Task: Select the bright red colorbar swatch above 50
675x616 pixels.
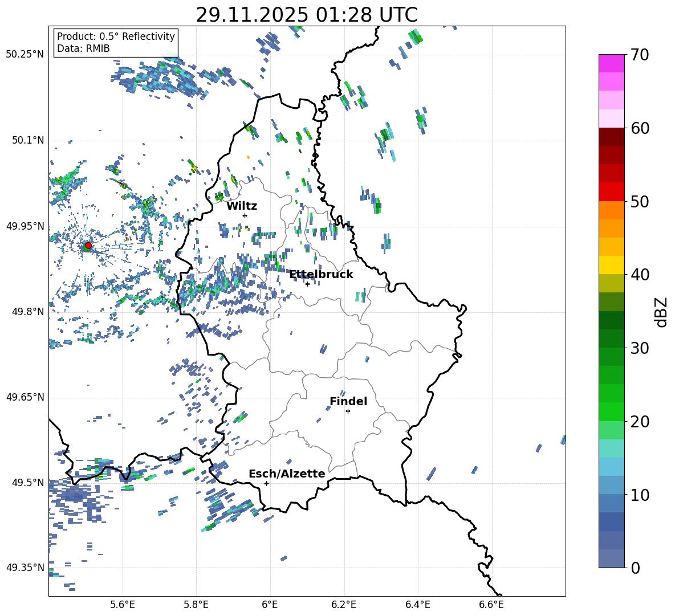Action: pyautogui.click(x=612, y=191)
